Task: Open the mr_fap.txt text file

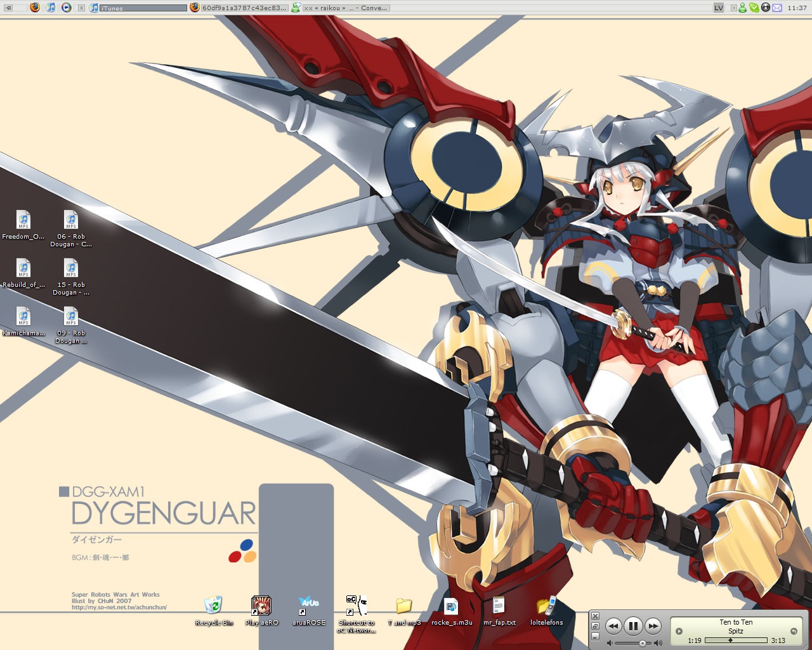Action: (x=499, y=611)
